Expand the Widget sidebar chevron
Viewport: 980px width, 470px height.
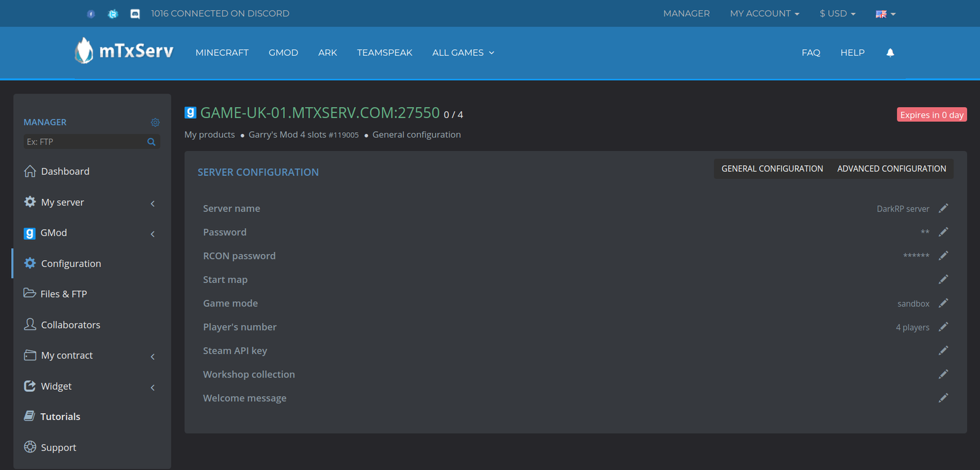[153, 387]
